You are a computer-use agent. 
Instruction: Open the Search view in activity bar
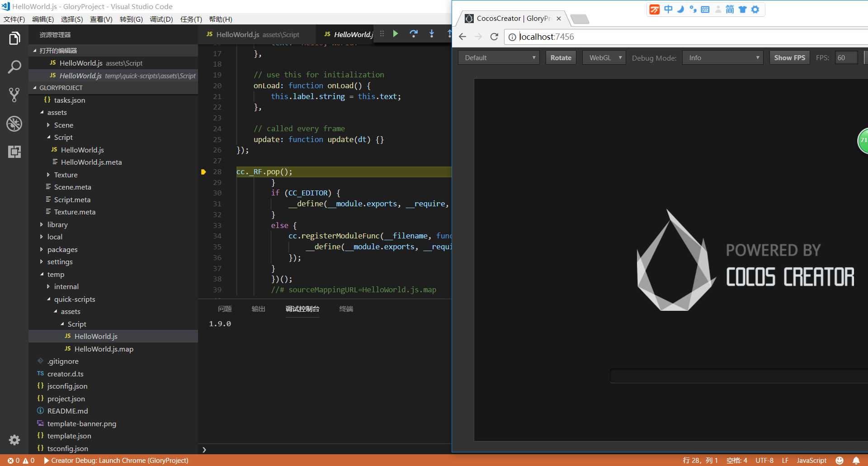coord(14,67)
